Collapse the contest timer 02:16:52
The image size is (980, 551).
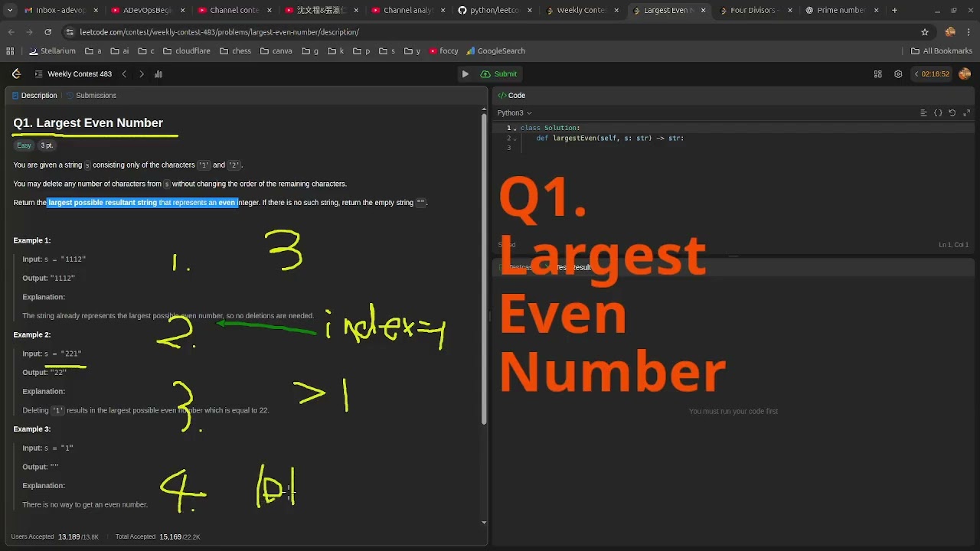coord(916,74)
